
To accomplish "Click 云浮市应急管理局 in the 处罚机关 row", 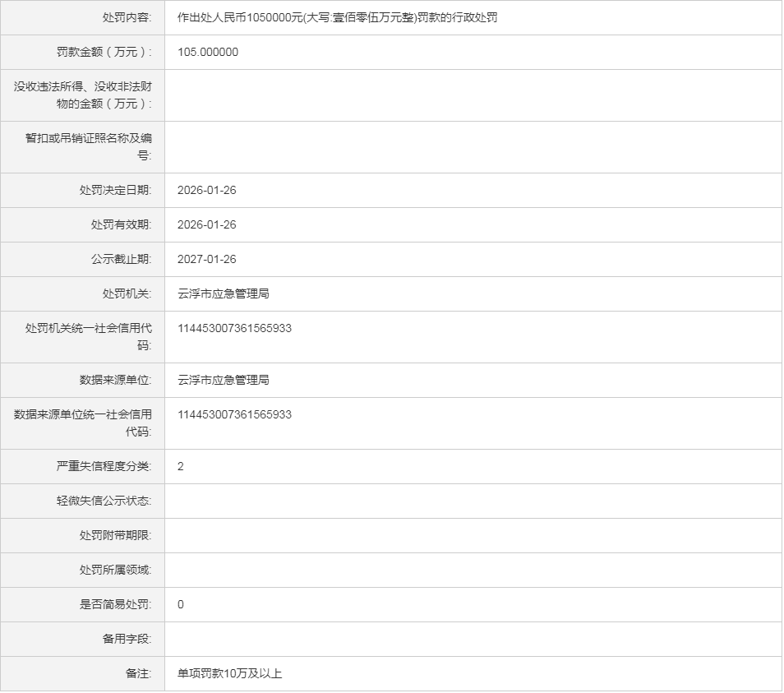I will click(x=224, y=293).
